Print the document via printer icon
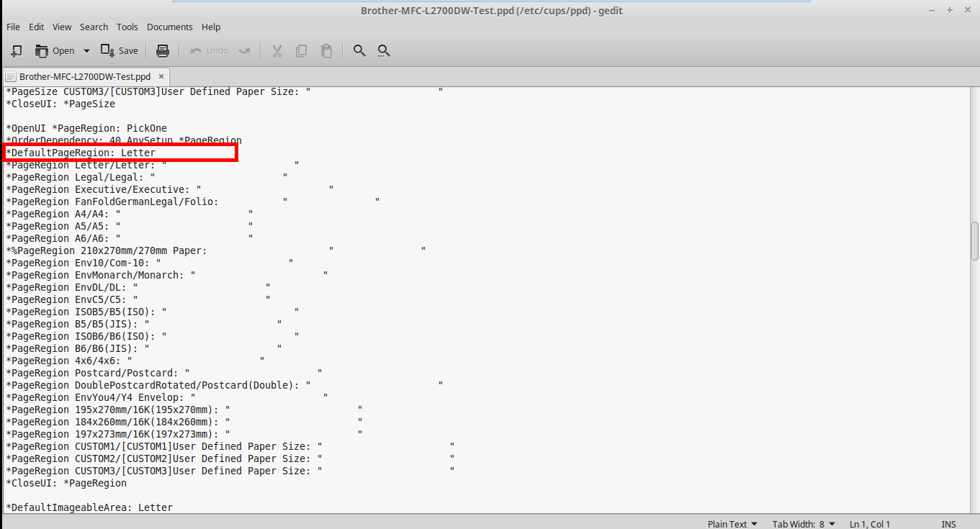Screen dimensions: 980x529 [163, 50]
